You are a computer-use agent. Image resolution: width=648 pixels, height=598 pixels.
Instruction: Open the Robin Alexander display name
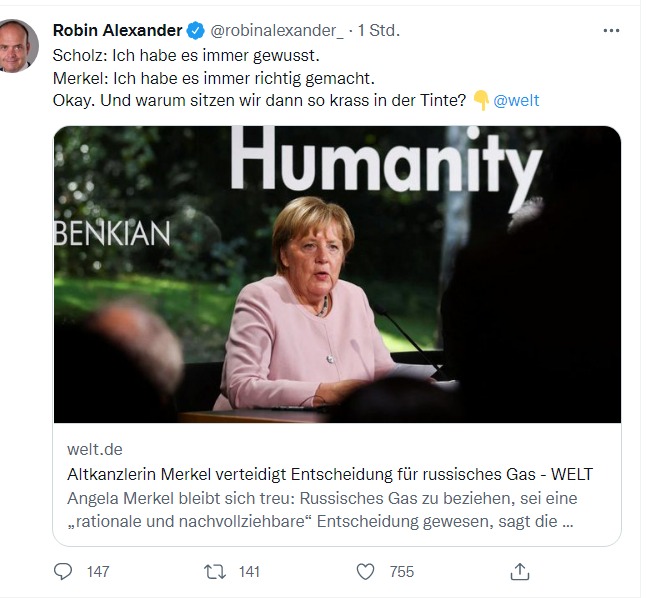(x=117, y=31)
